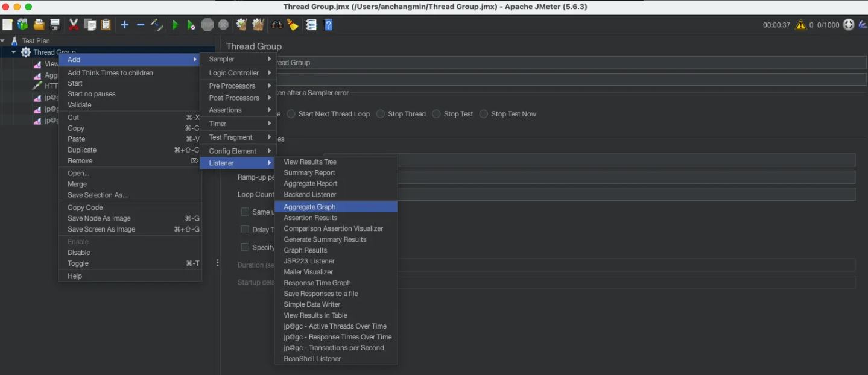Click the Toggle enable/disable toolbar icon

[x=157, y=25]
